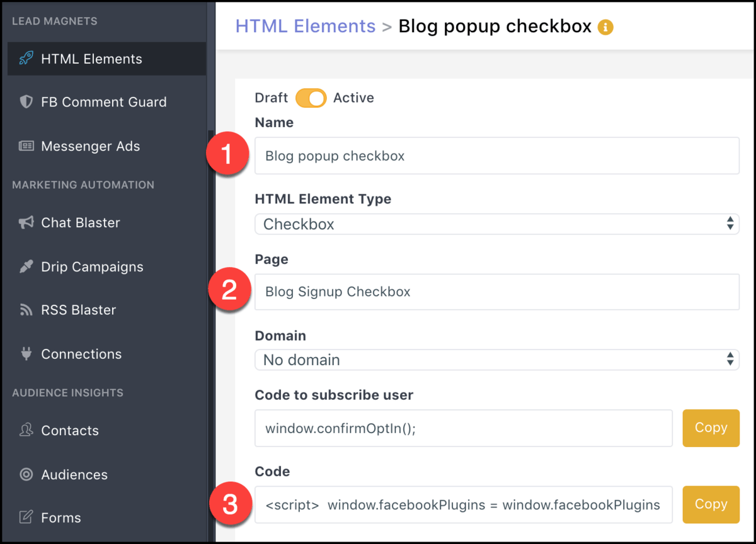Click the target icon beside Audiences

pos(26,474)
